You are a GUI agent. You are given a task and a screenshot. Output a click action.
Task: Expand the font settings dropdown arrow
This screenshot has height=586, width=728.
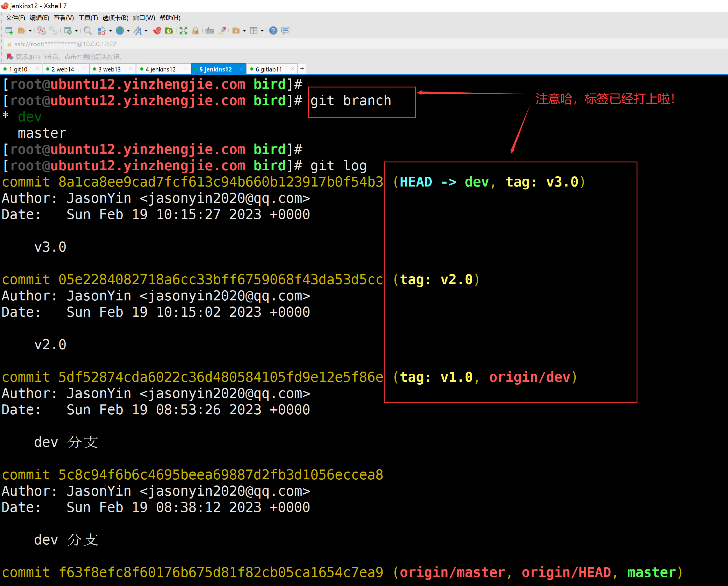pos(146,31)
